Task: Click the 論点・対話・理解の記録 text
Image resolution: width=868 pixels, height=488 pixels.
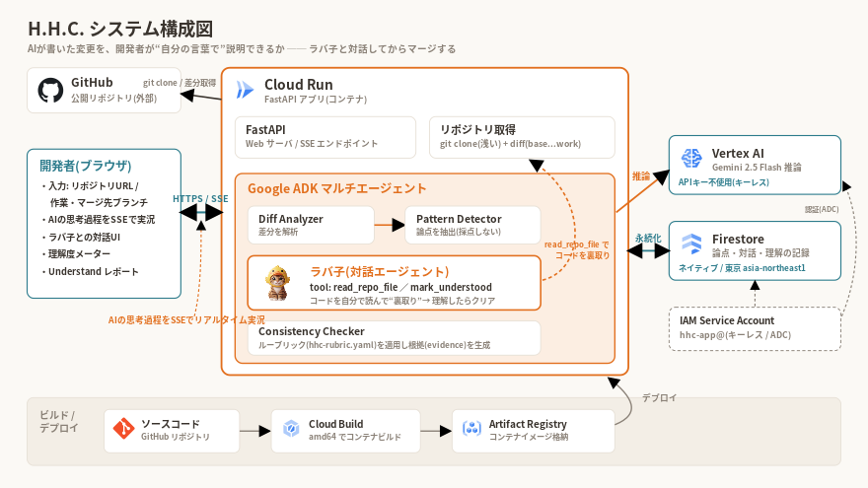Action: tap(760, 252)
